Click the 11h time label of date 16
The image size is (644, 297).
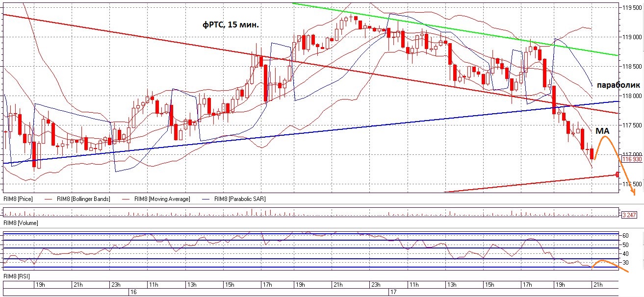coord(154,285)
